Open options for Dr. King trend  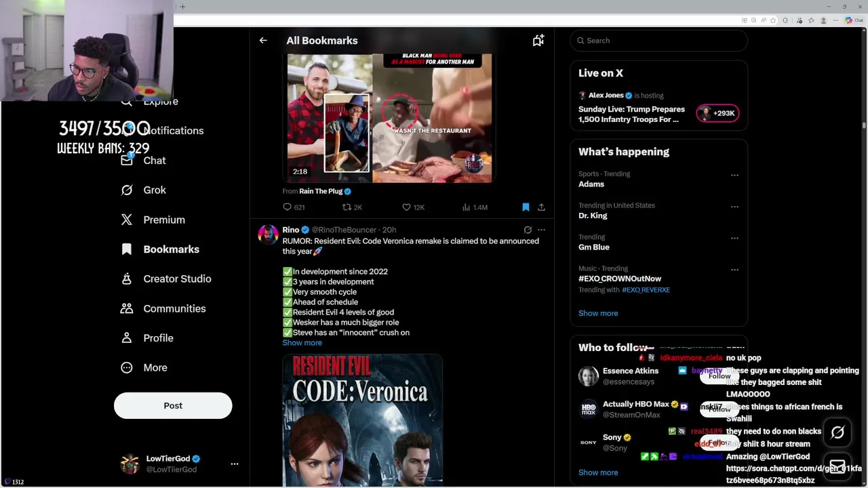click(x=734, y=207)
